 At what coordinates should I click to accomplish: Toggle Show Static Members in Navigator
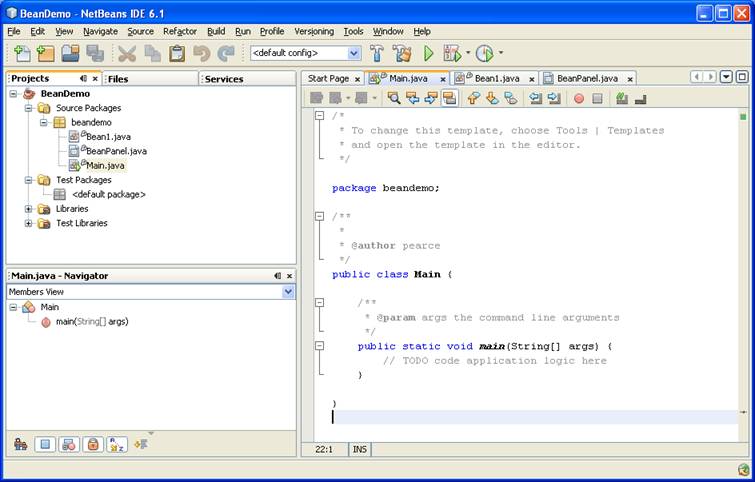pyautogui.click(x=69, y=444)
